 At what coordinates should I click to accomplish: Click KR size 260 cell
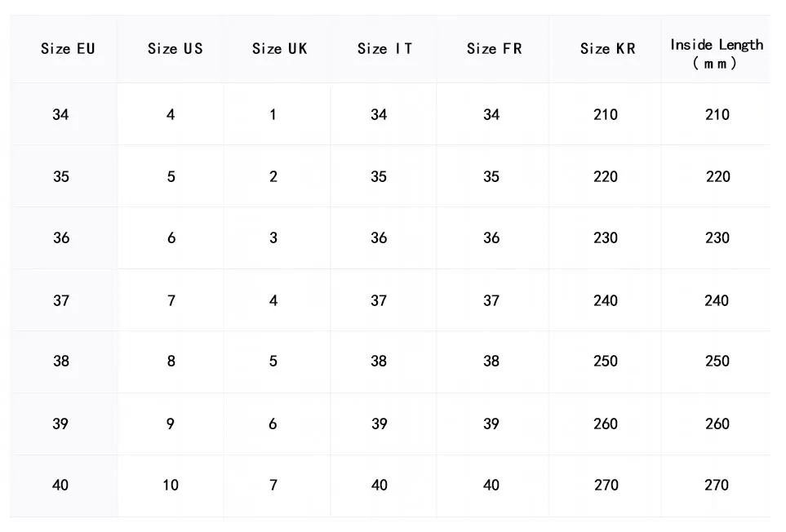[x=606, y=424]
